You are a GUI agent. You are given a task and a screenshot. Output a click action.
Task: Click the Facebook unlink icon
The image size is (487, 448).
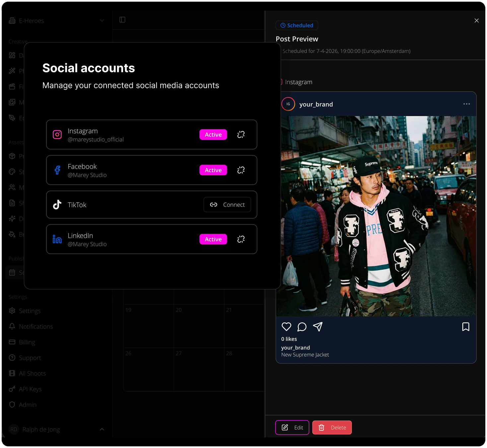(x=241, y=170)
